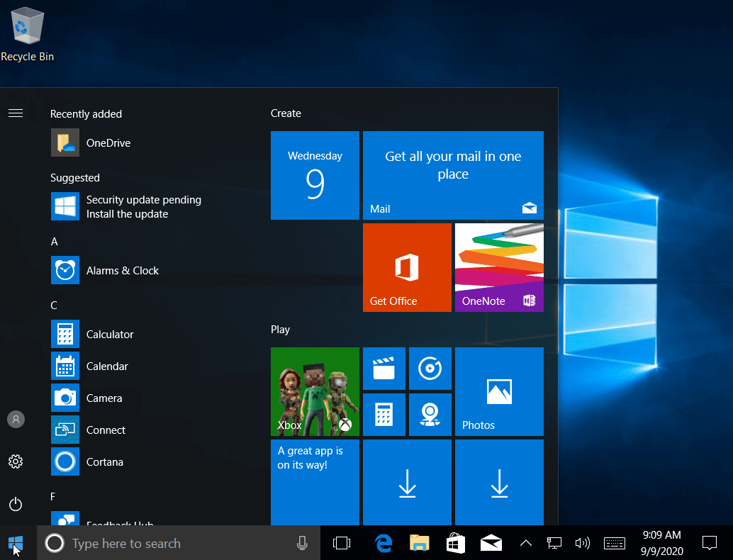Open the Maps webcam-pin tile

pyautogui.click(x=430, y=415)
